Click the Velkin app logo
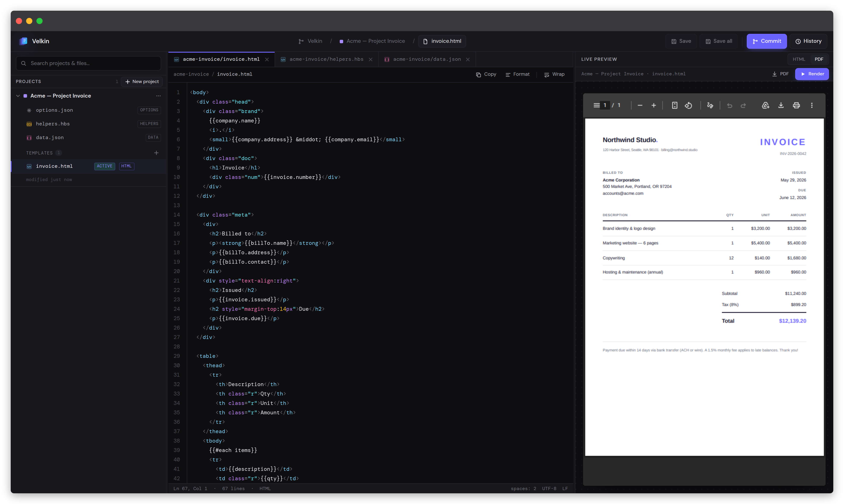This screenshot has height=504, width=844. pyautogui.click(x=23, y=41)
